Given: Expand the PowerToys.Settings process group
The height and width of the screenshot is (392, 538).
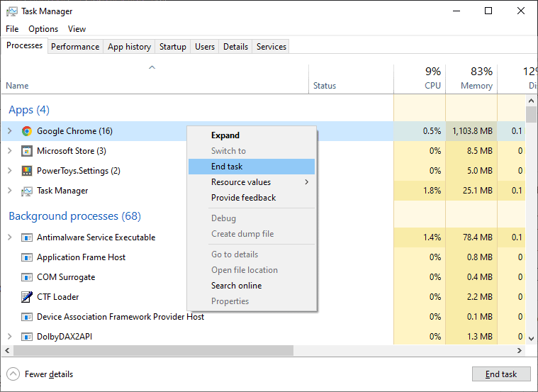Looking at the screenshot, I should pyautogui.click(x=10, y=171).
